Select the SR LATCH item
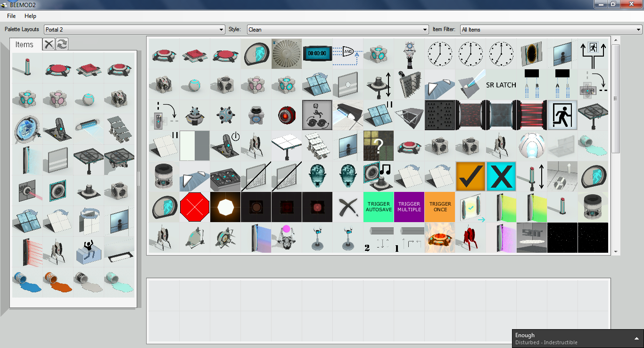 click(x=501, y=84)
